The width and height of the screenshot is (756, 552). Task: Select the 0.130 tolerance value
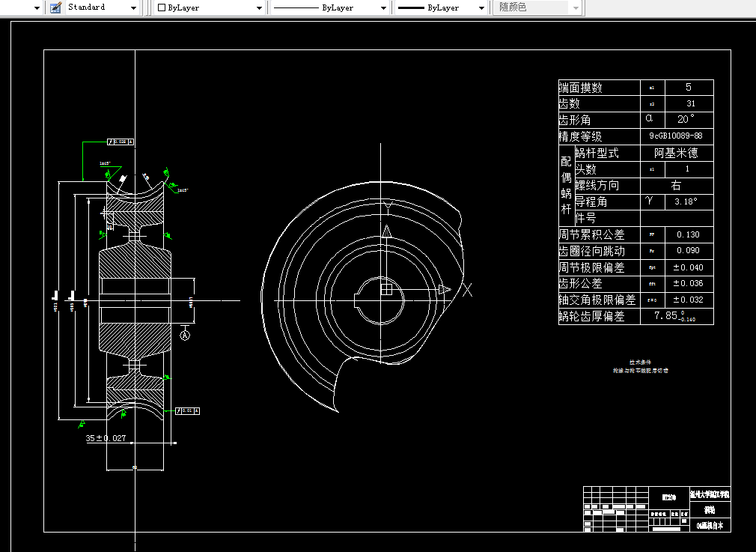[x=688, y=234]
